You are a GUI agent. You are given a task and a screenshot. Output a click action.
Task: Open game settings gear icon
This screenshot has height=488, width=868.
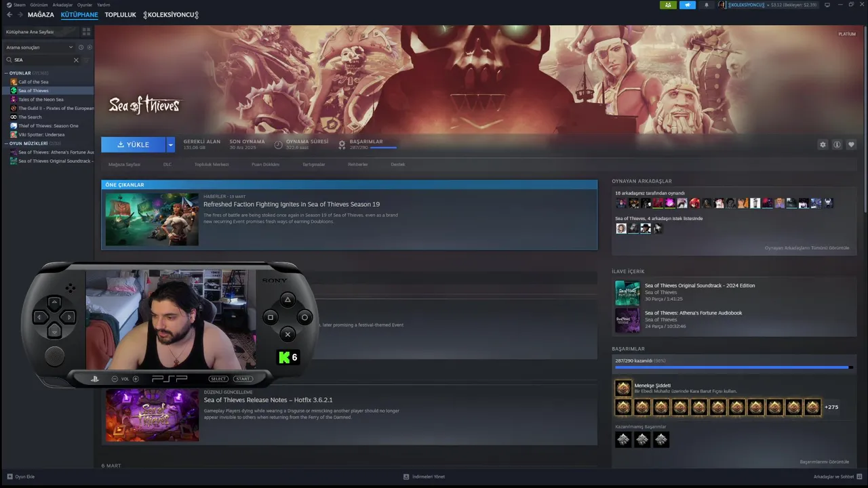823,144
